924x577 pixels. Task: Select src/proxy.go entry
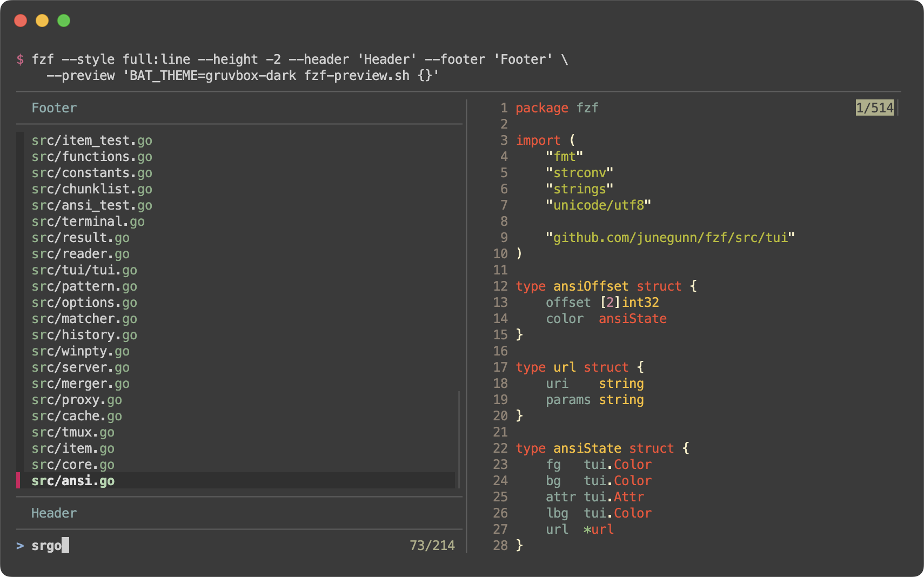[x=77, y=400]
